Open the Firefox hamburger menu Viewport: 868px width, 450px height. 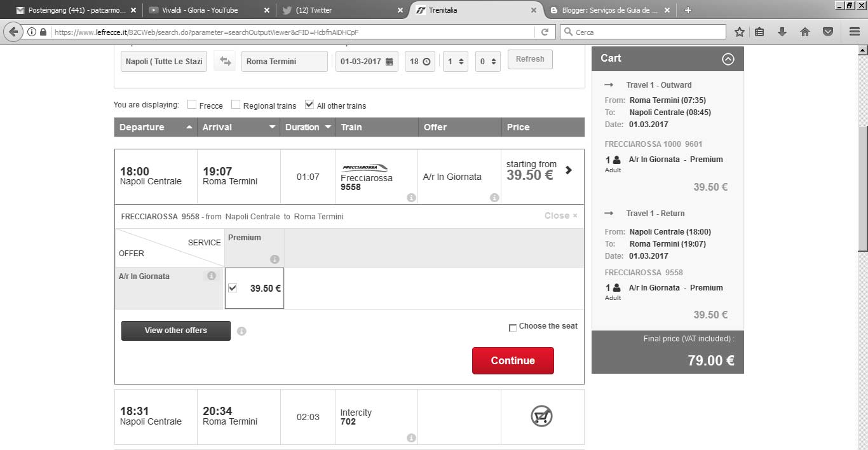[855, 32]
